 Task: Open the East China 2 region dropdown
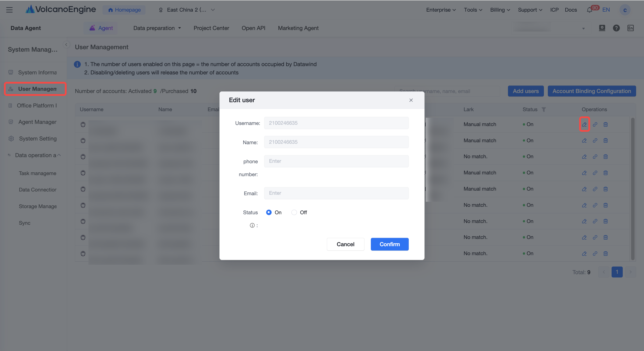pos(187,10)
